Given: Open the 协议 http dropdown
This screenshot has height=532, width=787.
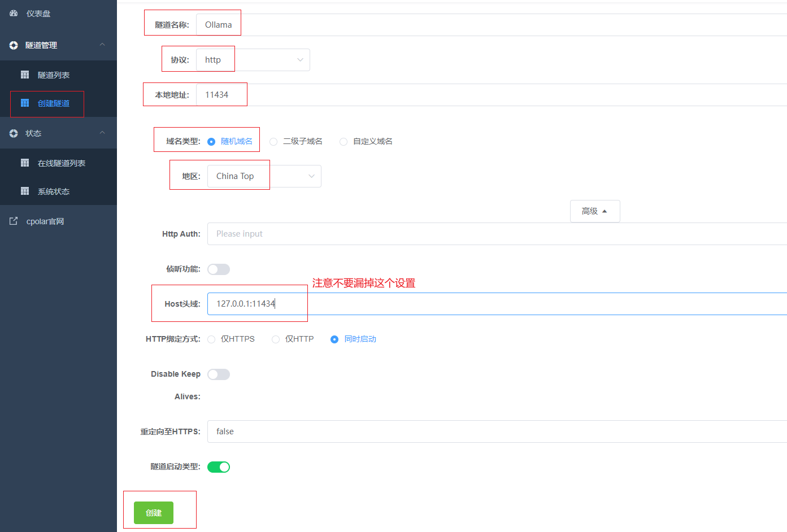Looking at the screenshot, I should click(253, 60).
